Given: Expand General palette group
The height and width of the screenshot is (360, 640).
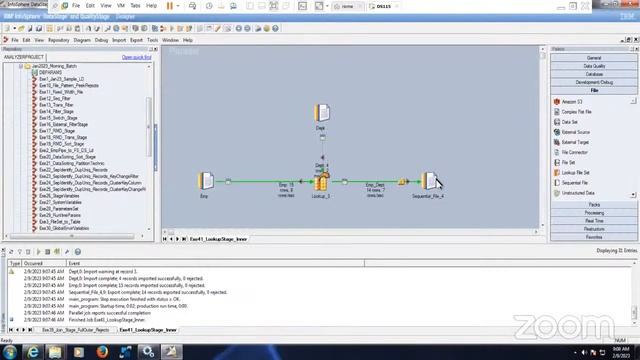Looking at the screenshot, I should pos(594,58).
